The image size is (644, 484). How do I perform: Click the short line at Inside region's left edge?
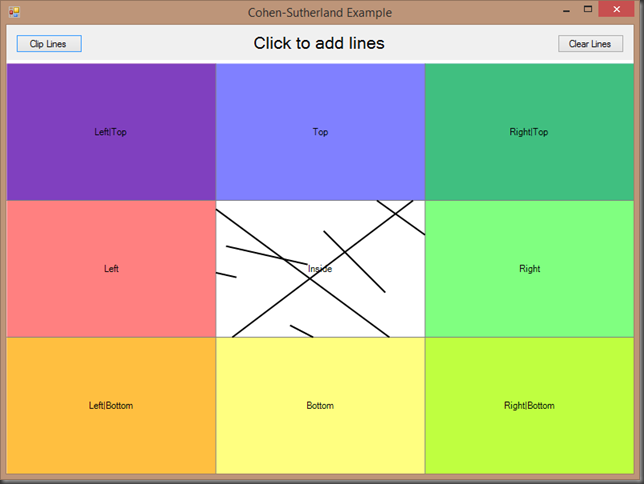point(226,274)
